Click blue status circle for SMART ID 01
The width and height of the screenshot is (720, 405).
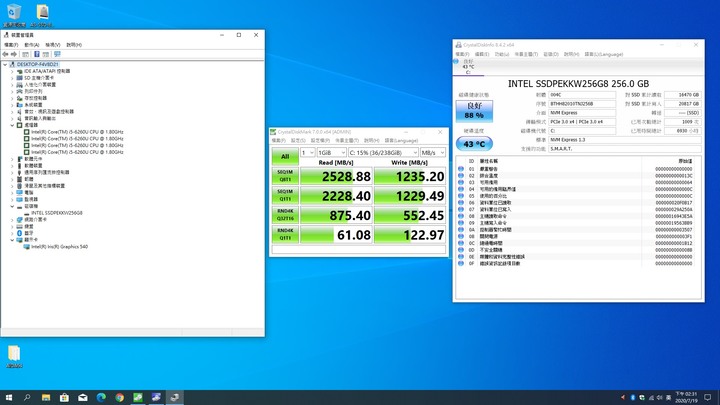461,169
